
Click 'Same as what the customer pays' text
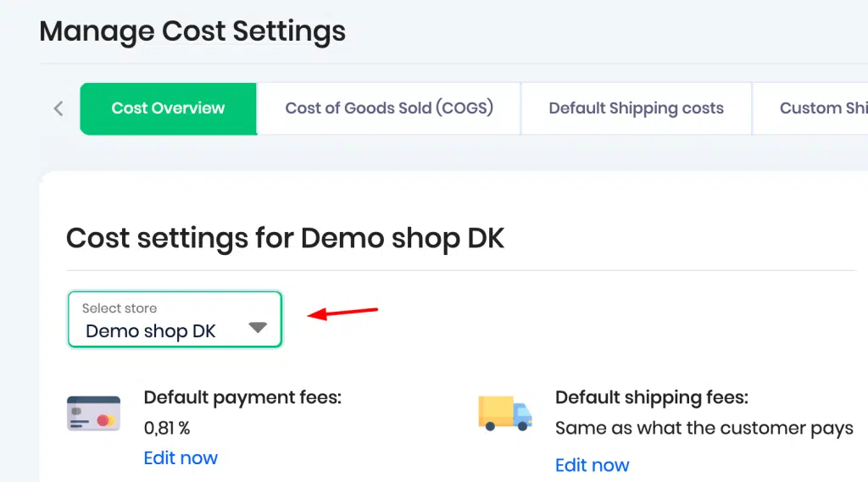click(x=704, y=429)
